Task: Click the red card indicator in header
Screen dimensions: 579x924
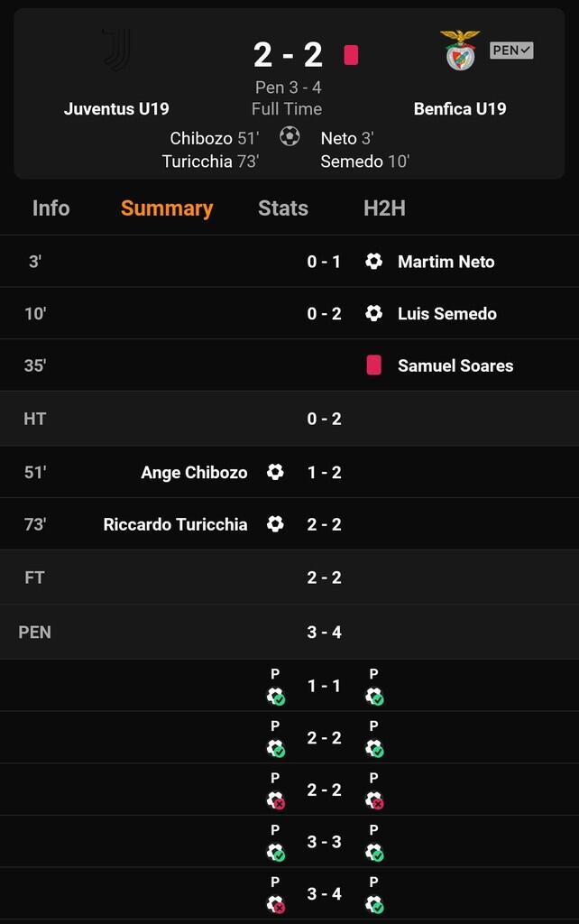Action: click(x=351, y=55)
